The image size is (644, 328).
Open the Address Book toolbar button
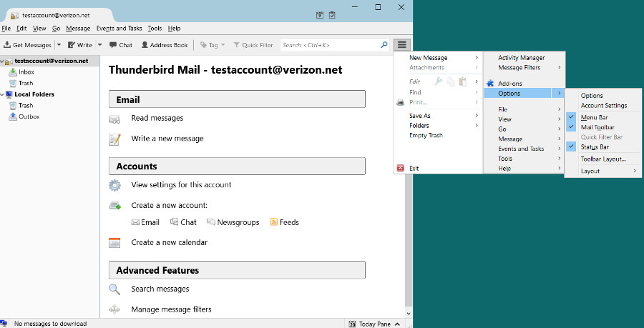pyautogui.click(x=165, y=45)
